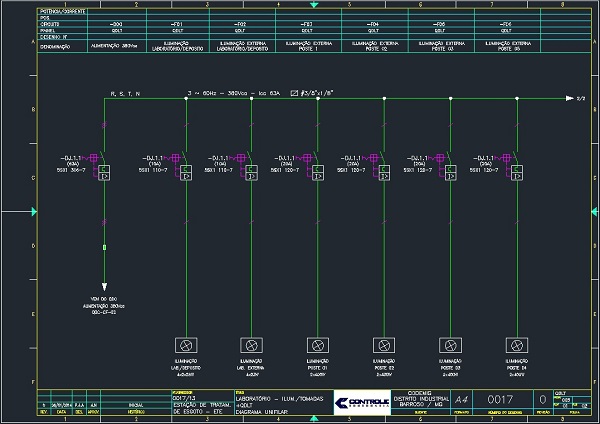Click the R, S, T, N phase label
The height and width of the screenshot is (424, 600).
[125, 93]
